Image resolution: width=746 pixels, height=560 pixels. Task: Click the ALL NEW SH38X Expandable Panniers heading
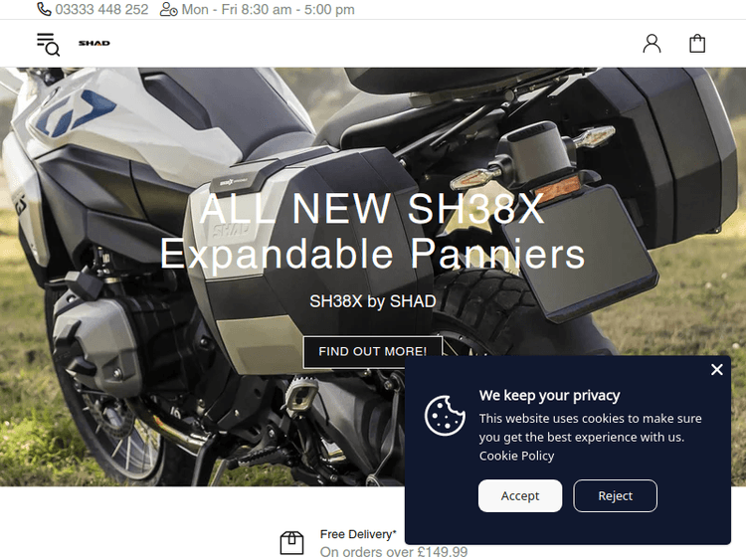tap(373, 231)
